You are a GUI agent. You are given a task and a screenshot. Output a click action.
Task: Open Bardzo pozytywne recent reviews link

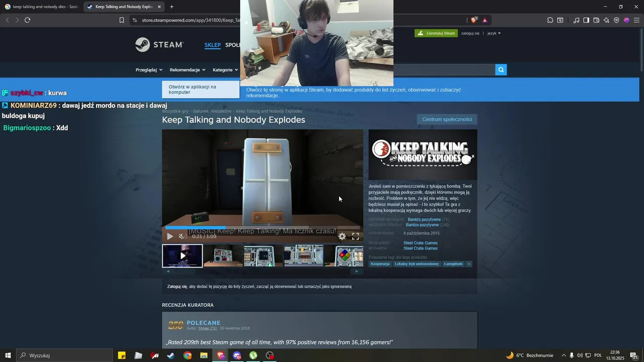(x=424, y=220)
